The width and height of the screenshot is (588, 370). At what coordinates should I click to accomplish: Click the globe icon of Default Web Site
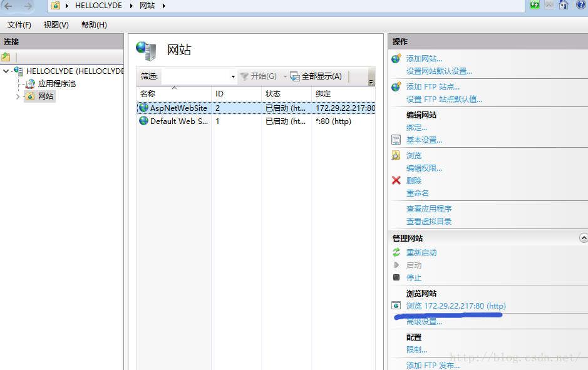pos(143,121)
